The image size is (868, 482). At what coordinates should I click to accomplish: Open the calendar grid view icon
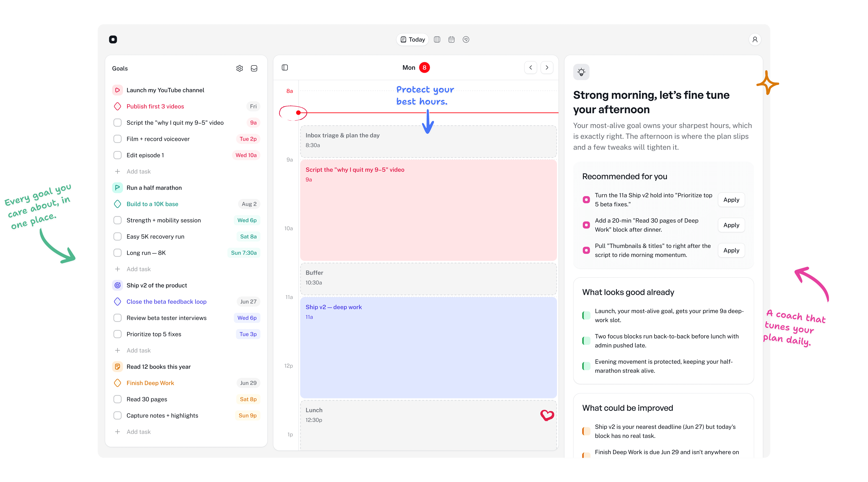[x=452, y=39]
